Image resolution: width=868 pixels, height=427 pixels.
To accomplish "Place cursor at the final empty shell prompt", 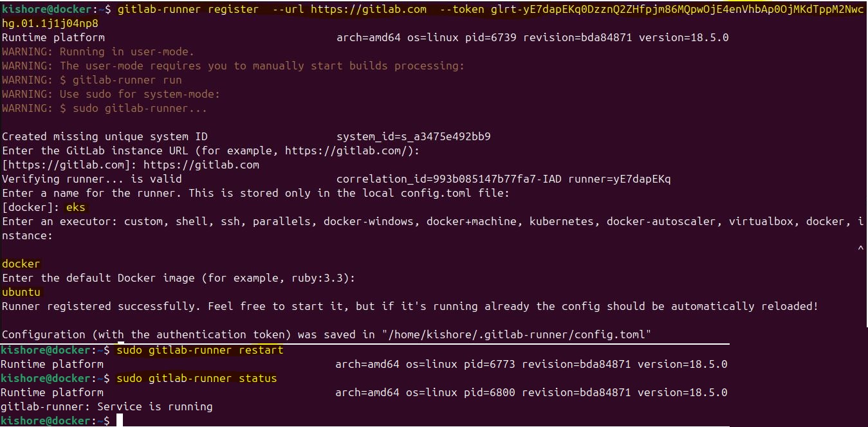I will (120, 421).
